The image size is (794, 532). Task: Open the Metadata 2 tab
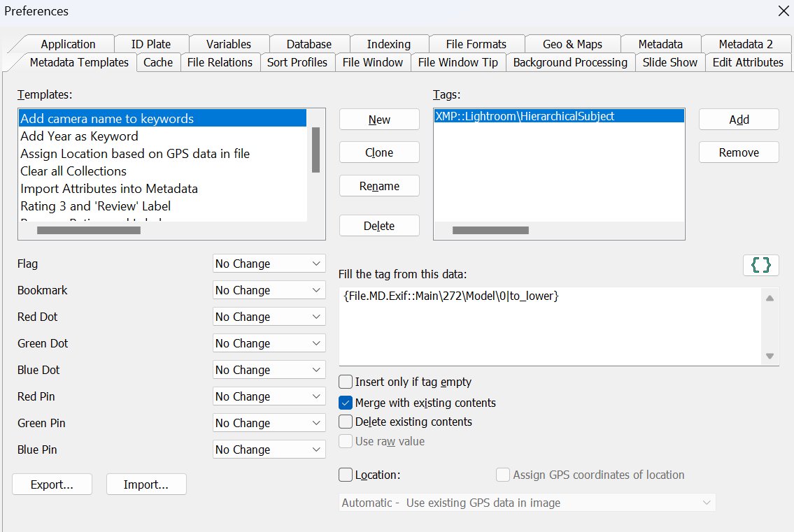coord(746,44)
